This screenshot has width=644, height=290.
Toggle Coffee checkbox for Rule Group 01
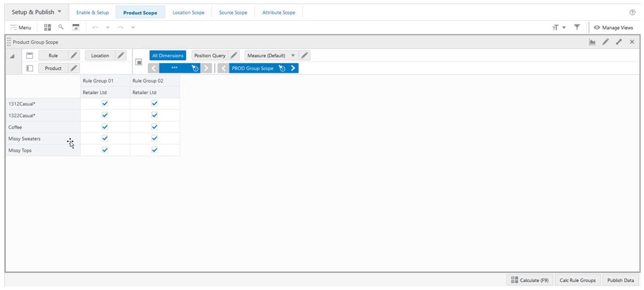(105, 127)
